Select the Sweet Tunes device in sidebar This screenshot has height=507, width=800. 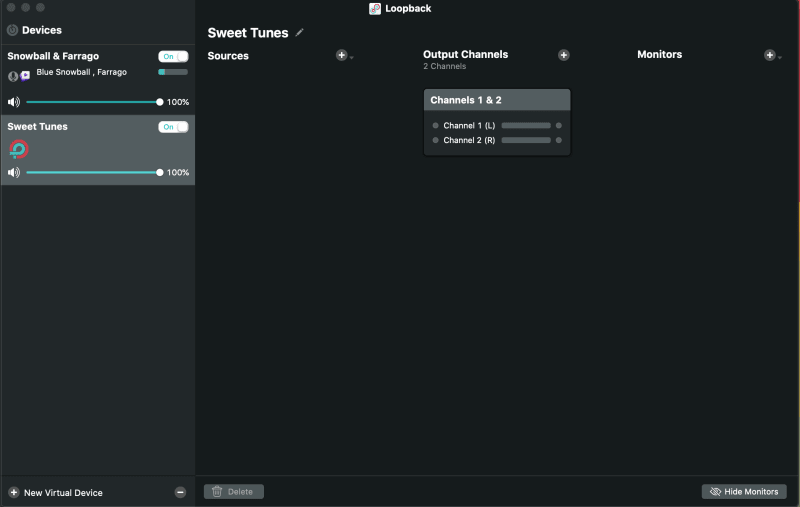pyautogui.click(x=98, y=150)
